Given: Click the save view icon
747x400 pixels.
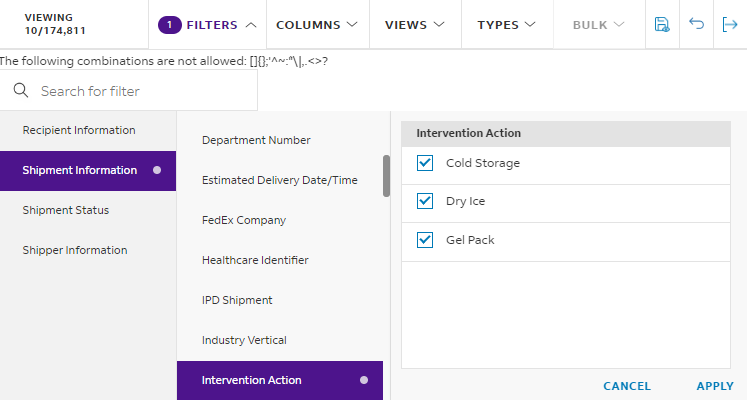Looking at the screenshot, I should click(662, 24).
